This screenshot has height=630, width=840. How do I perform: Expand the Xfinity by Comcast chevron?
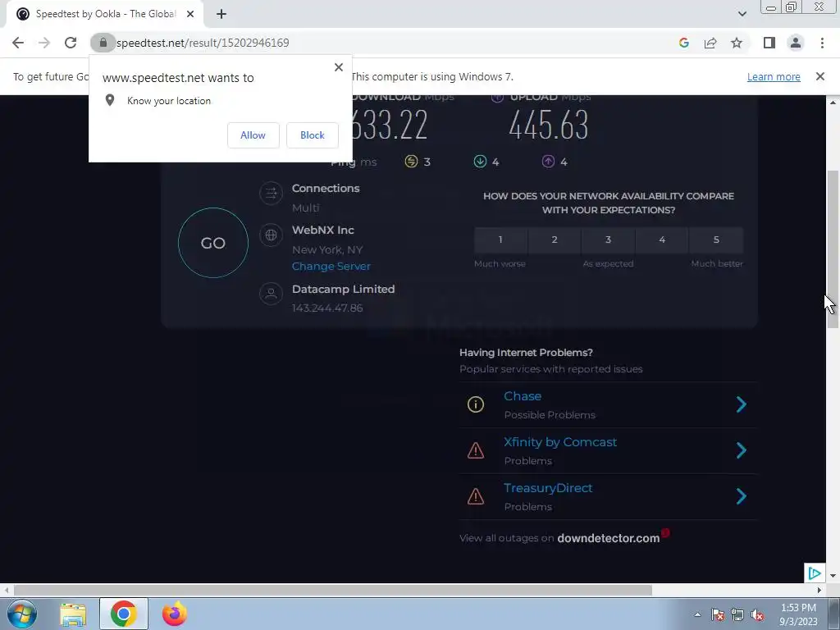(742, 450)
